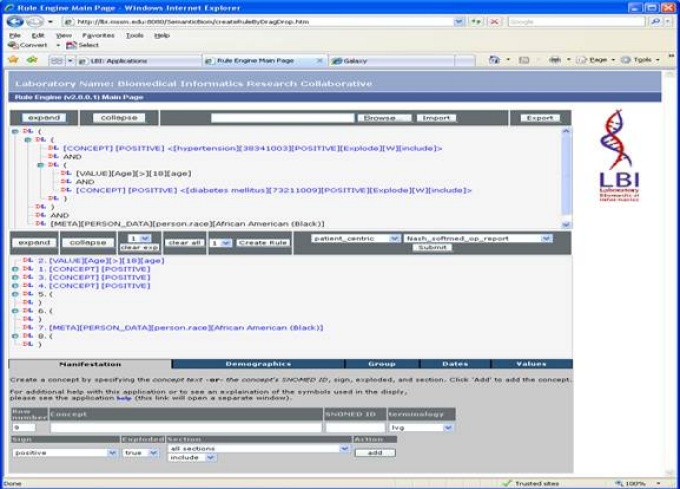Click the search magnifier icon
The image size is (680, 489).
coord(654,21)
